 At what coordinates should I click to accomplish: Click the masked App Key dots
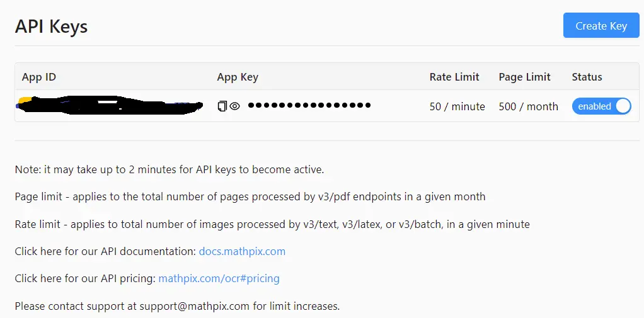309,105
